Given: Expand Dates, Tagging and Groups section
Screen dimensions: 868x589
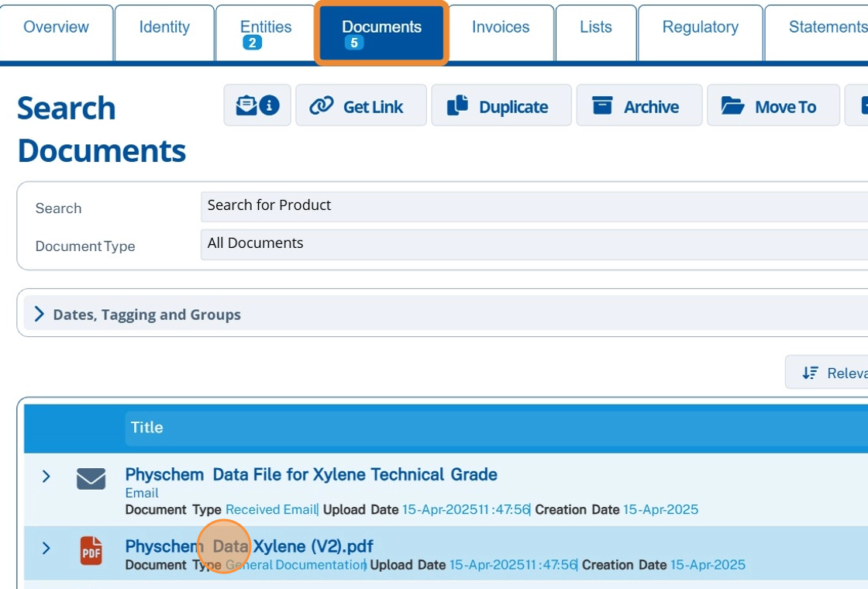Looking at the screenshot, I should point(40,314).
